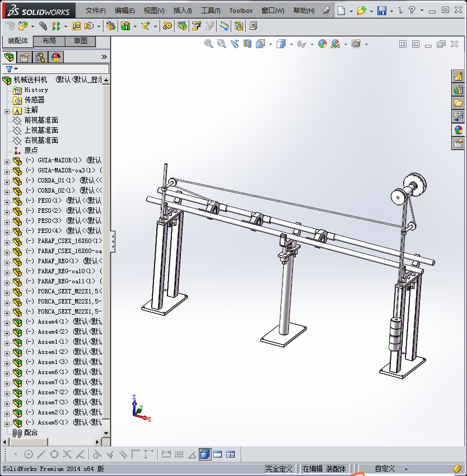The width and height of the screenshot is (467, 476).
Task: Toggle the grid display icon in bottom toolbar
Action: tap(179, 454)
